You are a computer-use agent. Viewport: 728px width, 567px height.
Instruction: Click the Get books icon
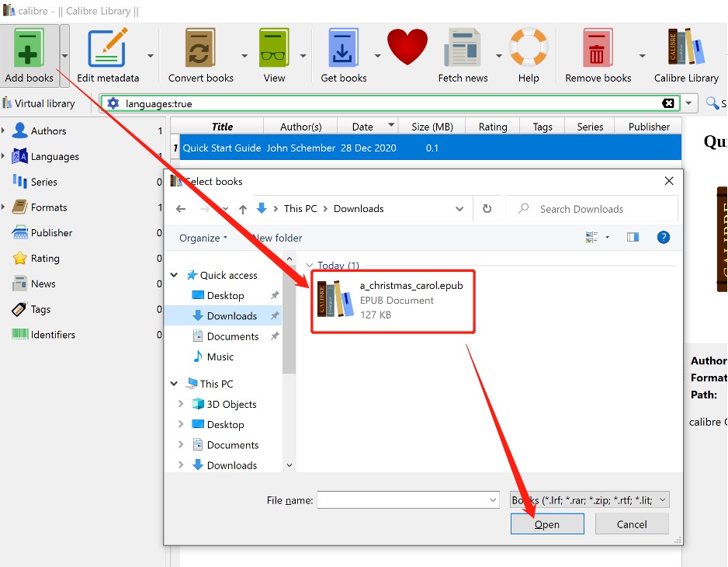[x=344, y=48]
